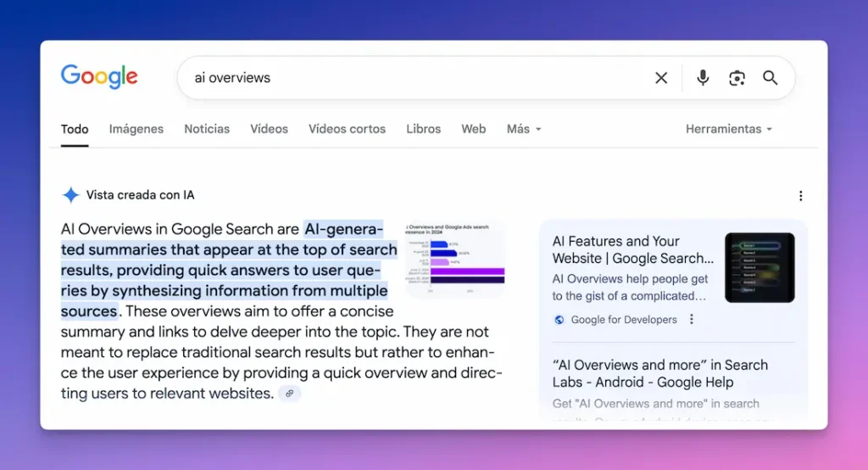Viewport: 868px width, 470px height.
Task: Click the Google logo
Action: coord(99,76)
